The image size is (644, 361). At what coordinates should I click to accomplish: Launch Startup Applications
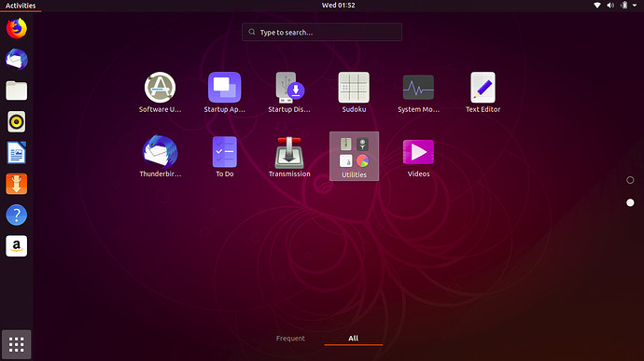(x=224, y=92)
